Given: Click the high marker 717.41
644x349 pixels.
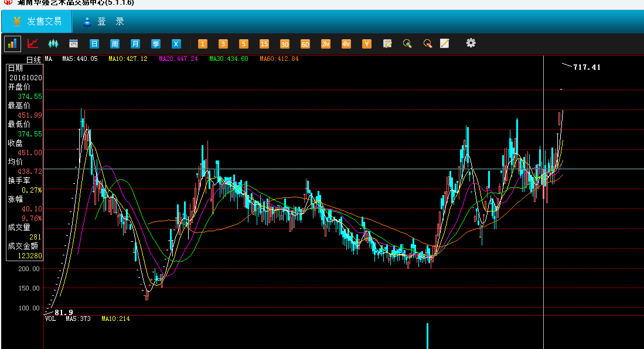Looking at the screenshot, I should pyautogui.click(x=587, y=67).
